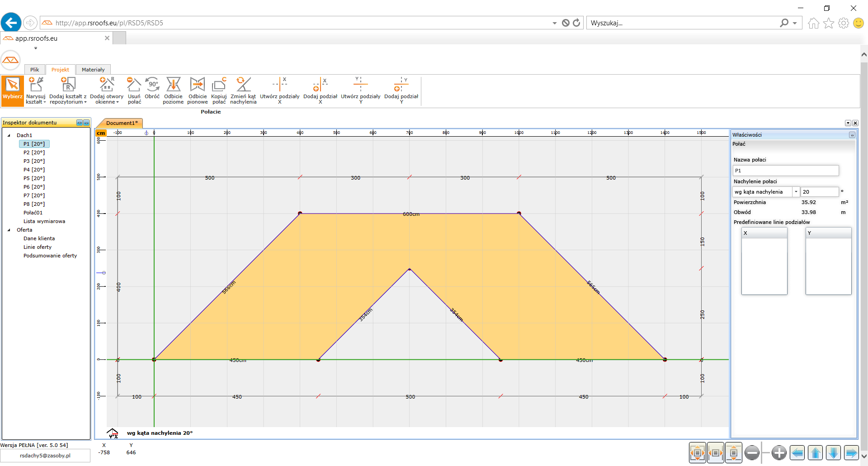
Task: Zoom in with the plus button
Action: tap(779, 452)
